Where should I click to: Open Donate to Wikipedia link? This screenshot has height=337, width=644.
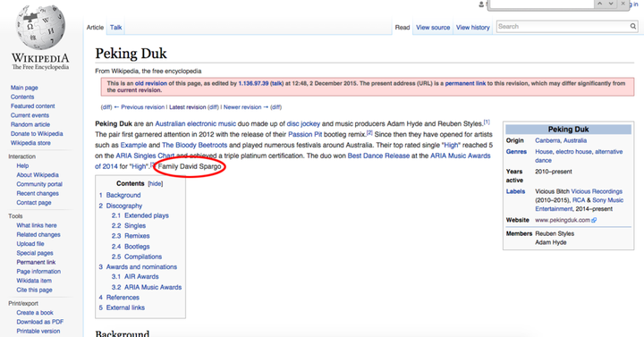pos(37,134)
